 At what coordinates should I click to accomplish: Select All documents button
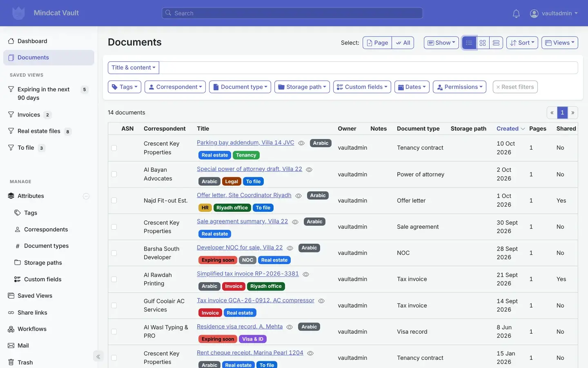tap(403, 43)
